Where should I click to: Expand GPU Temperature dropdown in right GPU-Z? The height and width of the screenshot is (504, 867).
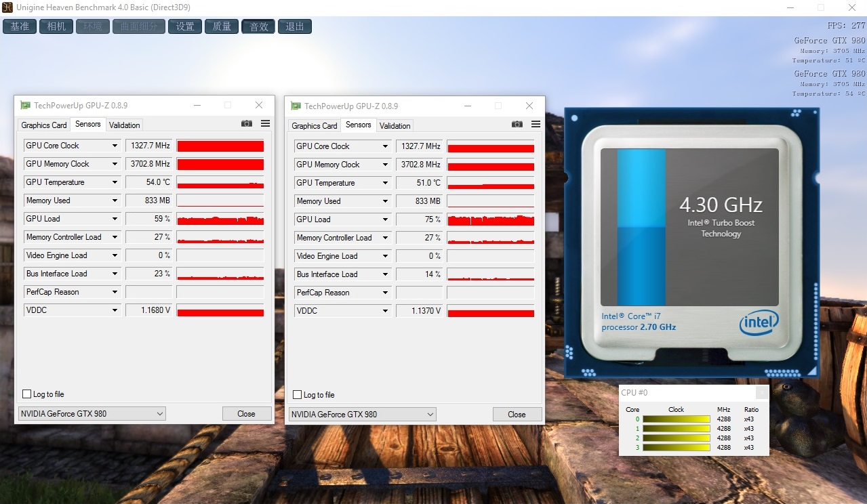click(385, 183)
